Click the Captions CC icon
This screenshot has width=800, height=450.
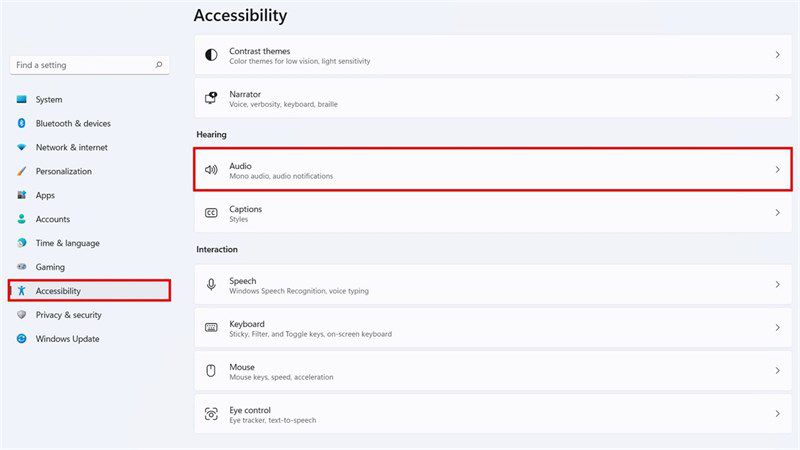(x=211, y=213)
